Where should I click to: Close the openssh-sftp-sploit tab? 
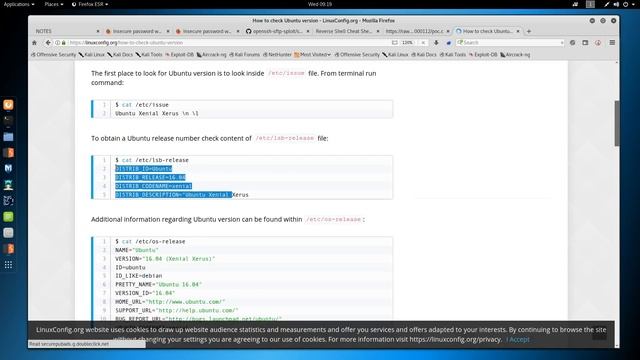click(x=308, y=31)
